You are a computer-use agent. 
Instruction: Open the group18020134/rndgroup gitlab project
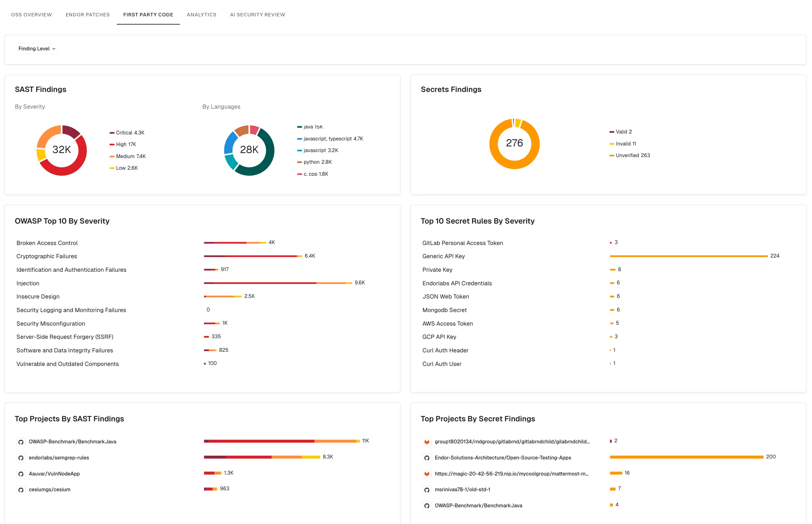512,442
